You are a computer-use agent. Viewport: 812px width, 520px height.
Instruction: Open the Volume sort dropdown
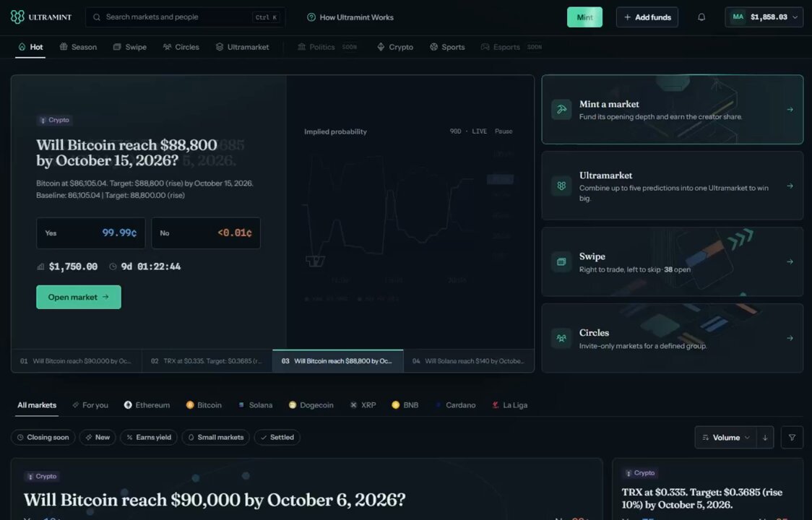click(x=725, y=438)
